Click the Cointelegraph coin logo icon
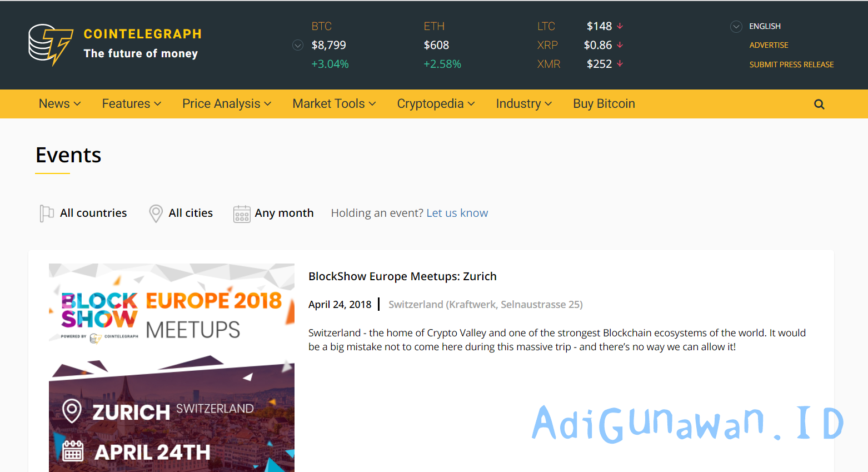This screenshot has height=472, width=868. (51, 44)
